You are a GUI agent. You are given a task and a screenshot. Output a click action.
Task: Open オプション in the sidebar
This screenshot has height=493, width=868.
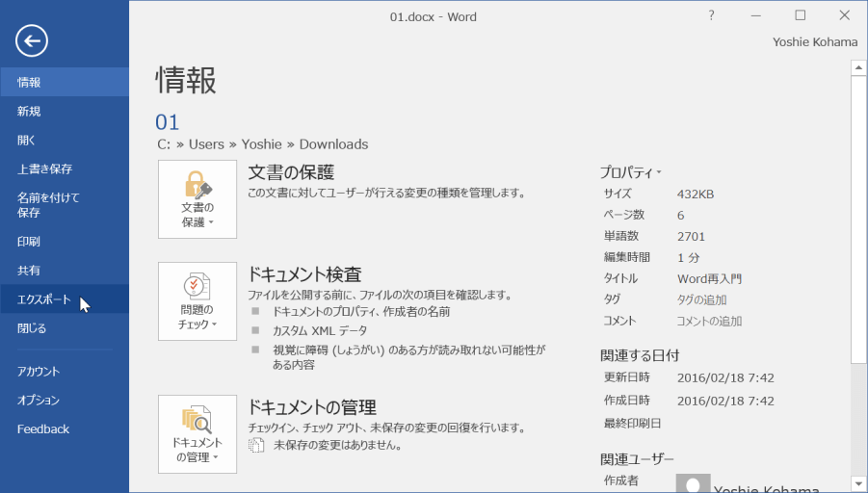65,400
